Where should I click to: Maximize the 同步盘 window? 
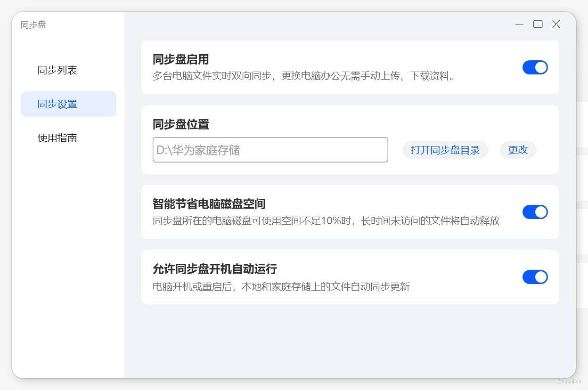click(538, 24)
